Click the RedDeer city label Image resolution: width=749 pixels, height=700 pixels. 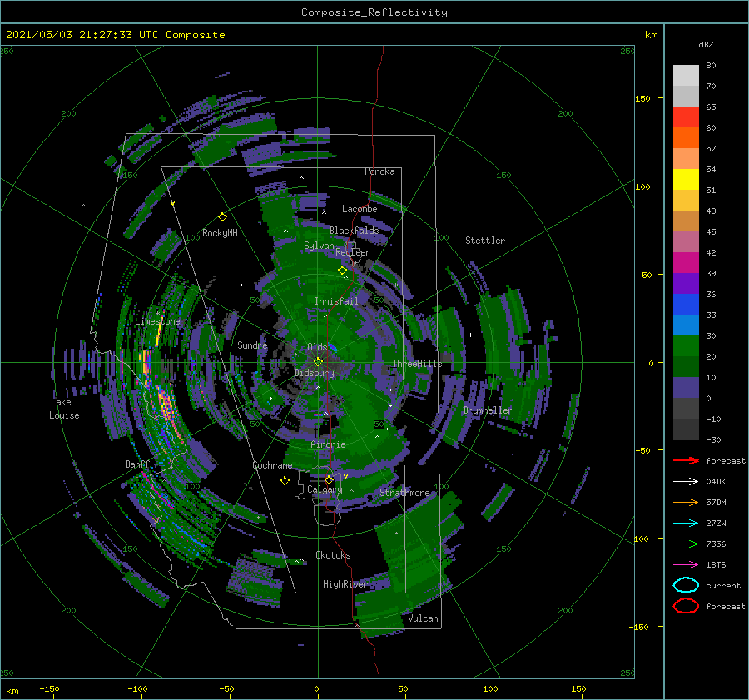[x=353, y=252]
